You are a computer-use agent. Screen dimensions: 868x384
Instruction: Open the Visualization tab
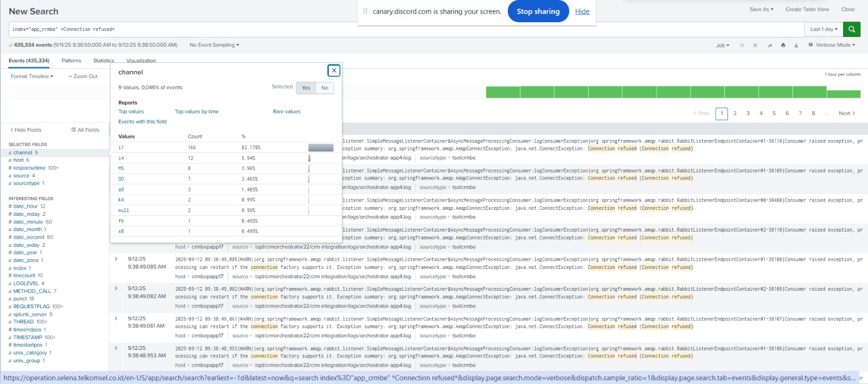click(141, 61)
